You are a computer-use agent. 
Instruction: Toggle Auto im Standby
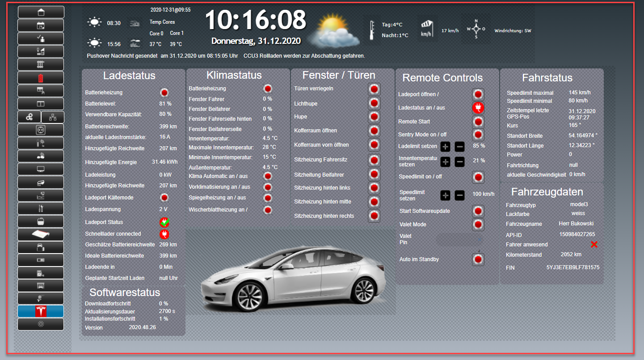478,259
